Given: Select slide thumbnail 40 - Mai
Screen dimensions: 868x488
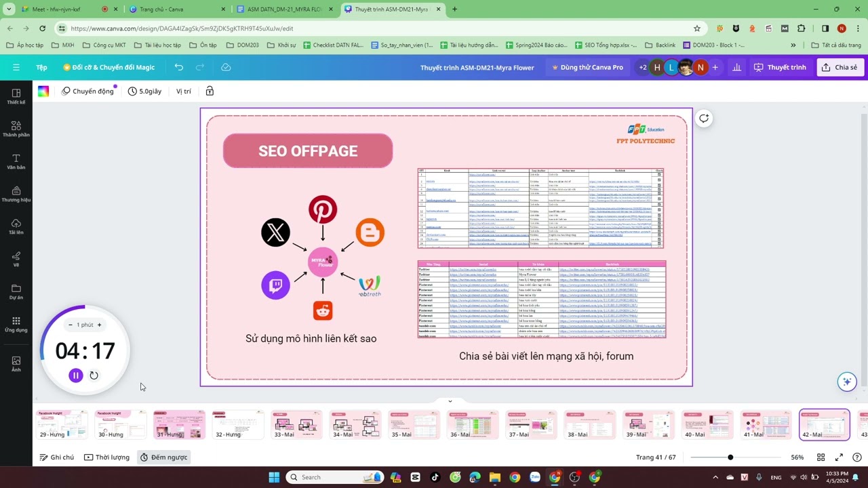Looking at the screenshot, I should pyautogui.click(x=707, y=425).
